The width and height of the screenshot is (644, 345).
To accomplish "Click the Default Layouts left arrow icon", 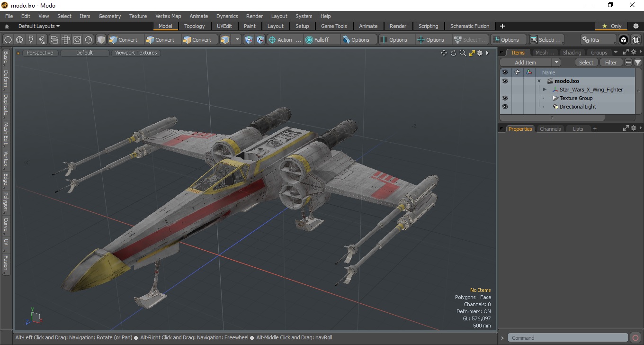I will coord(7,26).
